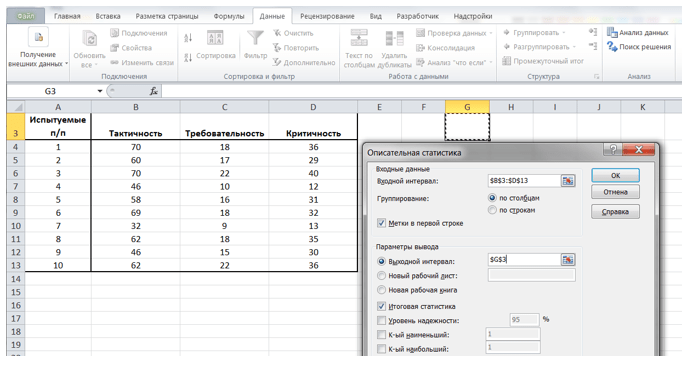Click Новый рабочий лист name field
This screenshot has height=367, width=689.
tap(531, 275)
